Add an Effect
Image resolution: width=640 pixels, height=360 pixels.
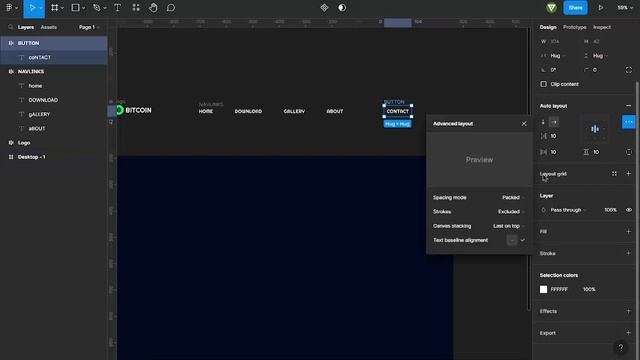[x=629, y=311]
